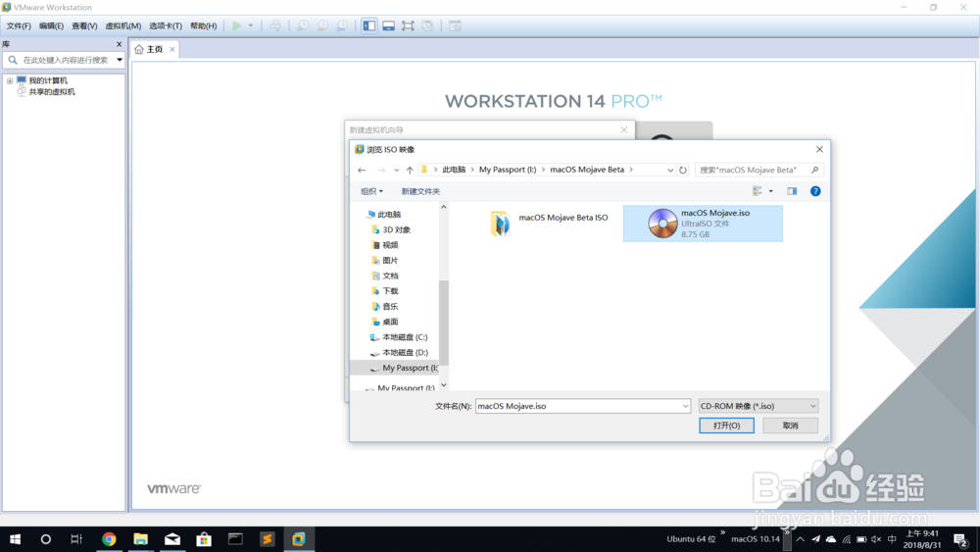
Task: Click manage snapshots toolbar icon
Action: pos(342,25)
